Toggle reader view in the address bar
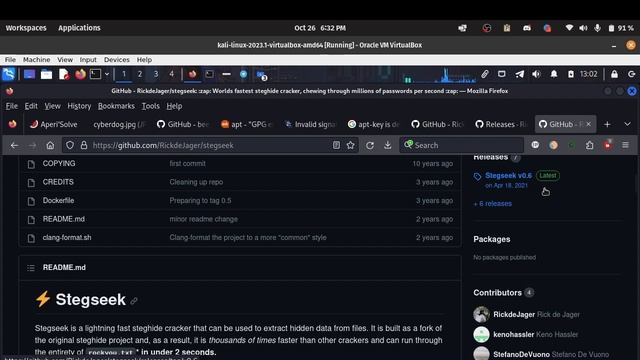 (x=336, y=145)
